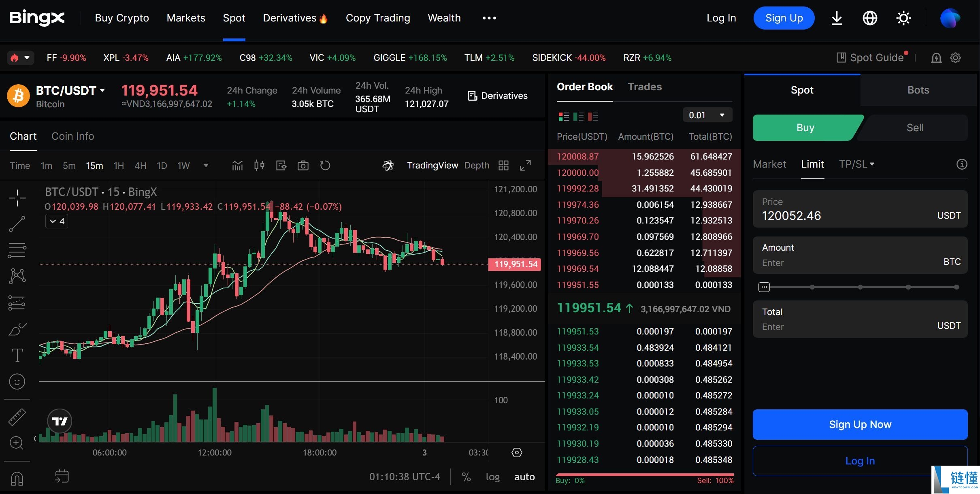Image resolution: width=980 pixels, height=494 pixels.
Task: Select the Market order tab
Action: pos(769,164)
